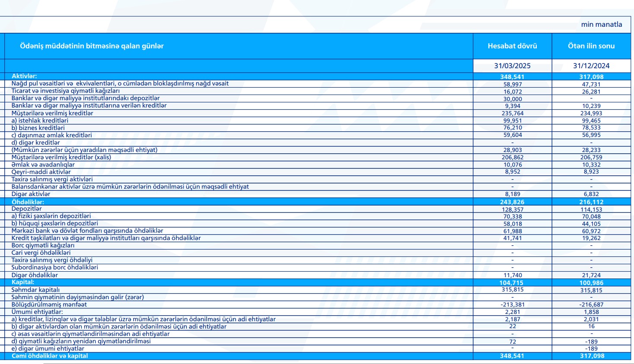Click the 30,000 bank deposits value
634x364 pixels.
click(513, 99)
